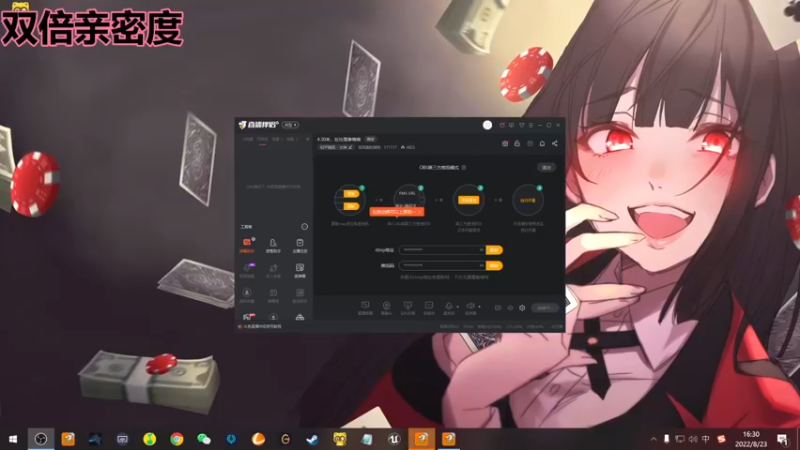Open settings gear in the bottom toolbar
Viewport: 800px width, 450px height.
coord(522,308)
